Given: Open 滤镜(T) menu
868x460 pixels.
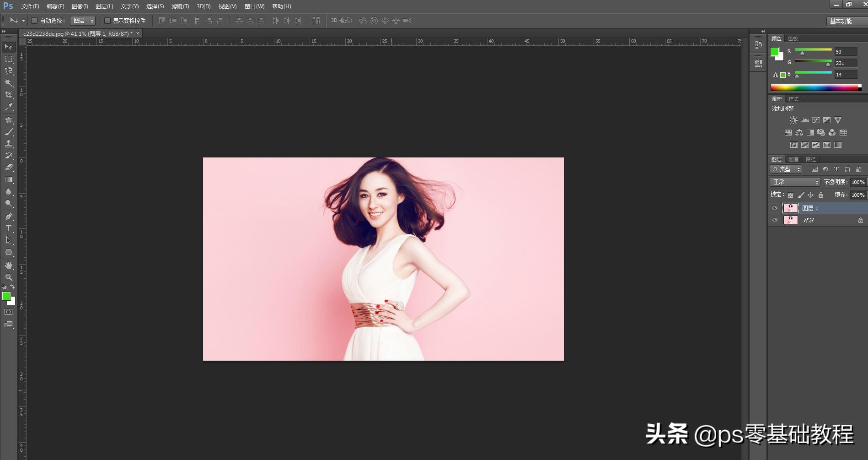Looking at the screenshot, I should [x=180, y=6].
